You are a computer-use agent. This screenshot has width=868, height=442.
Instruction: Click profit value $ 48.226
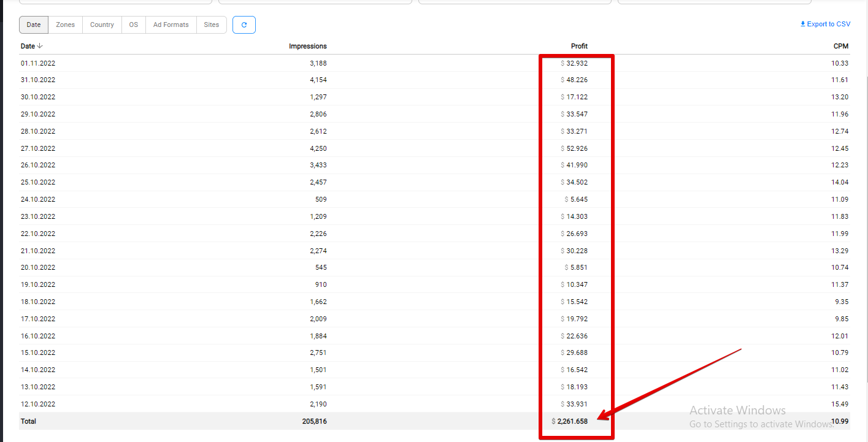[577, 80]
